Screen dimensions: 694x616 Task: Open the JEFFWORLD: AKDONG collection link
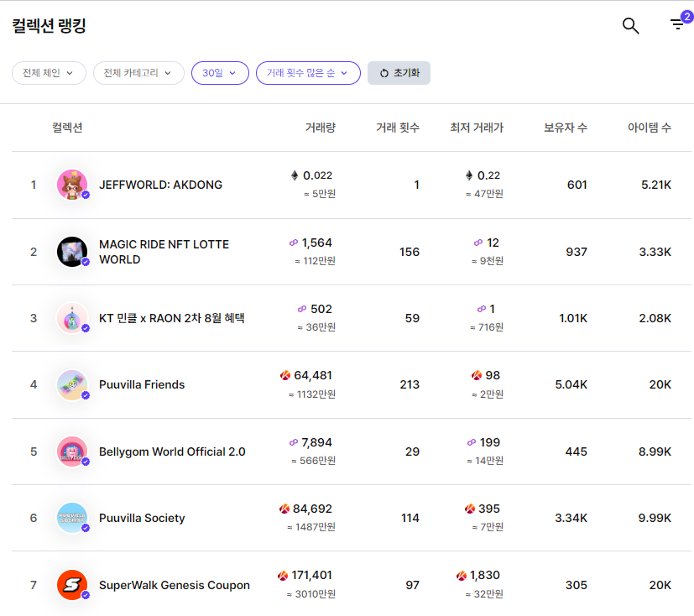(x=160, y=185)
